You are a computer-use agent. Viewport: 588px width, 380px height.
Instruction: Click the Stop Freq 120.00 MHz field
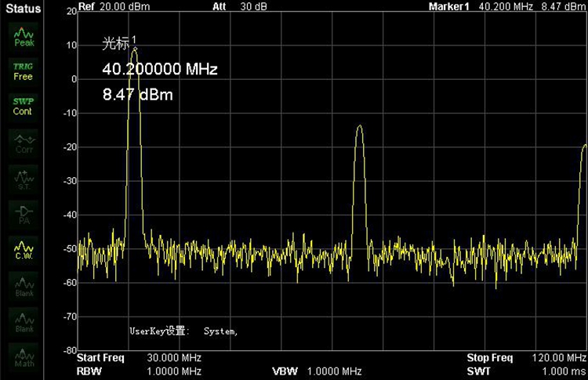point(525,357)
